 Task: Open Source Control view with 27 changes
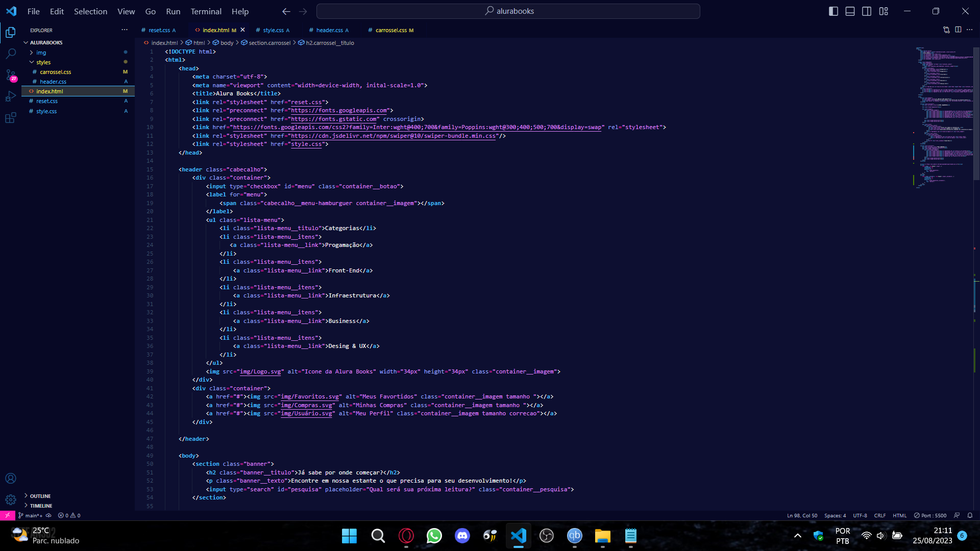[x=11, y=75]
